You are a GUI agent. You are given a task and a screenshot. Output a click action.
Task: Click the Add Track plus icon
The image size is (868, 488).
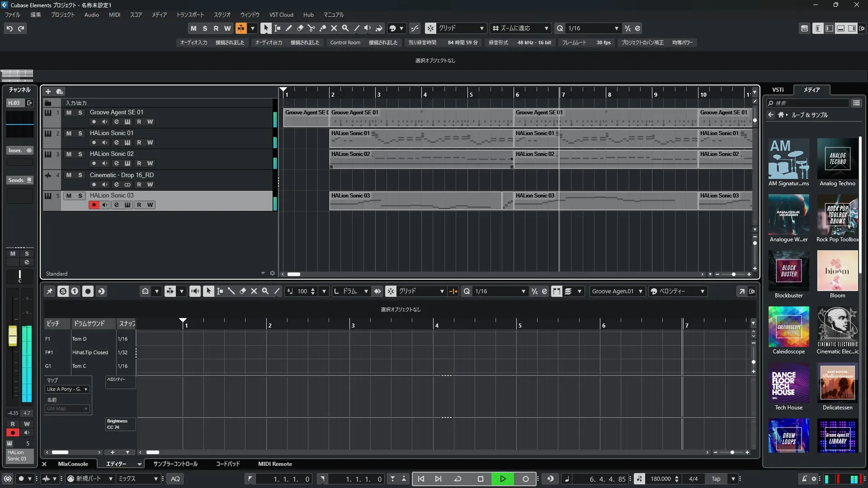coord(48,92)
